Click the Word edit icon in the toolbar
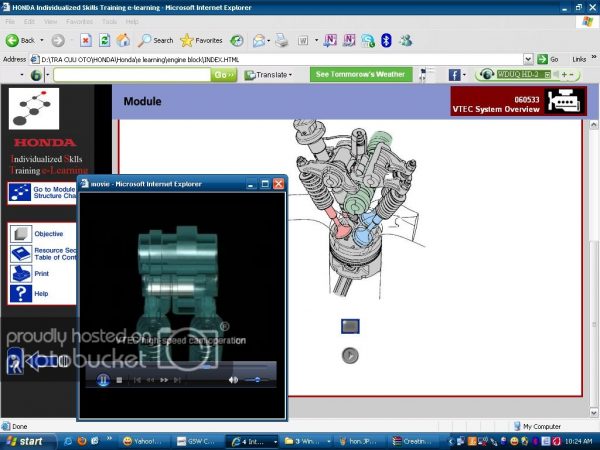Viewport: 600px width, 450px height. coord(303,40)
